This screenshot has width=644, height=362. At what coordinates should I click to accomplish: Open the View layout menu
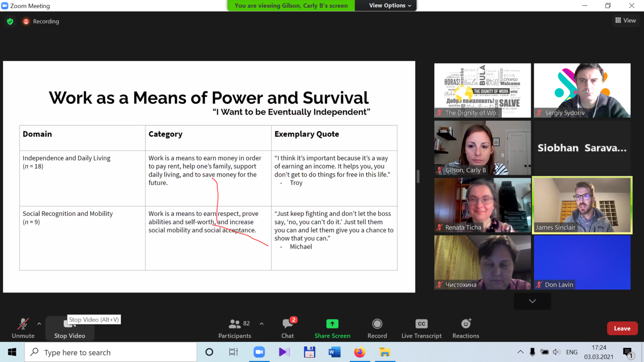coord(626,20)
